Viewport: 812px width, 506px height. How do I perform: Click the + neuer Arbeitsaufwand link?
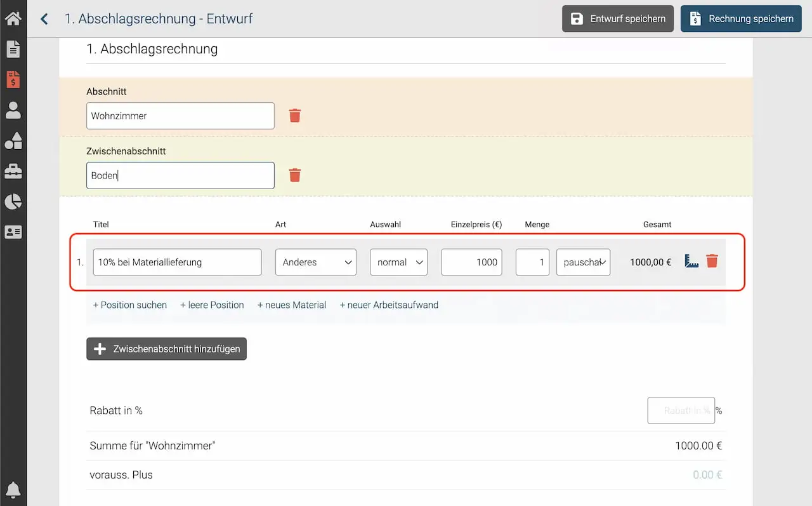[389, 305]
